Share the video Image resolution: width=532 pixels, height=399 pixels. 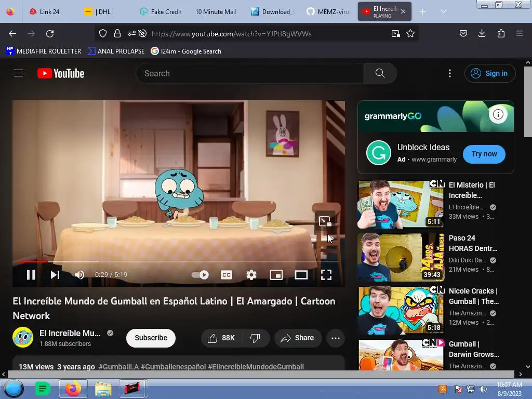[x=298, y=338]
